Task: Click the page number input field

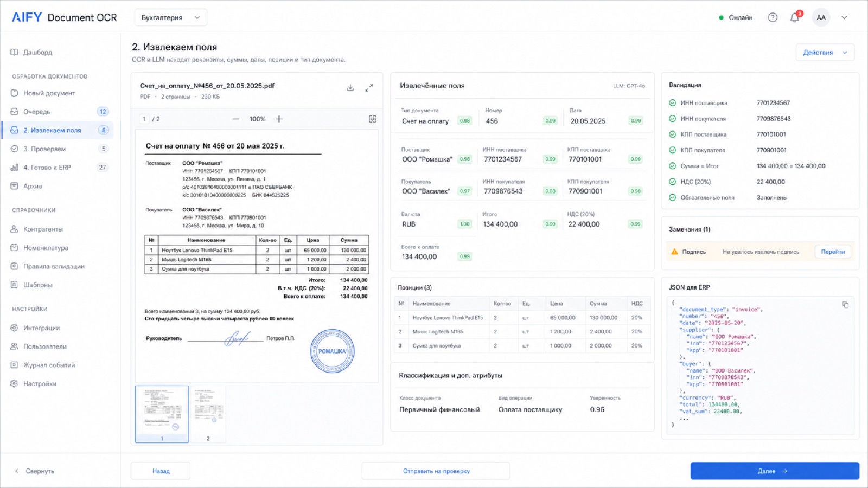Action: pos(144,119)
